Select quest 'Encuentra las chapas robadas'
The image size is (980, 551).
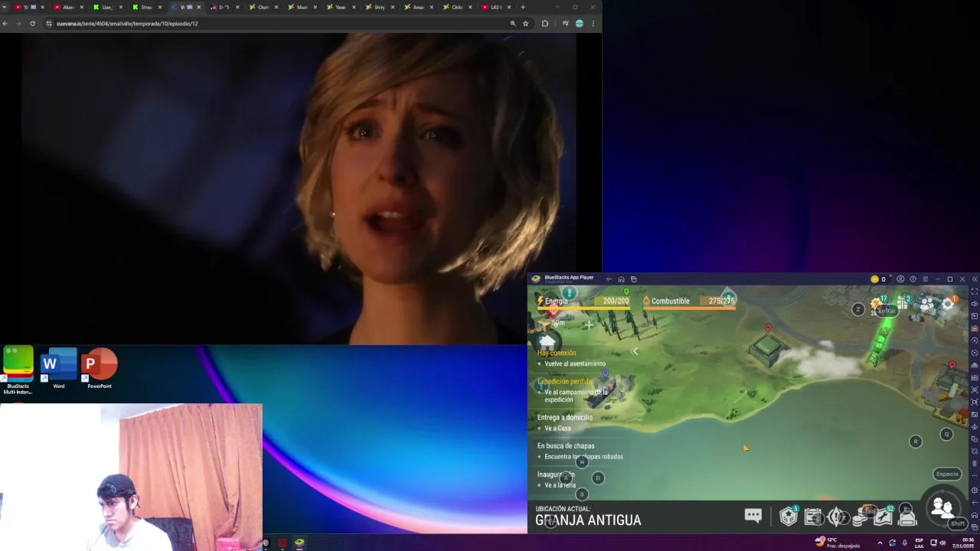click(x=583, y=456)
